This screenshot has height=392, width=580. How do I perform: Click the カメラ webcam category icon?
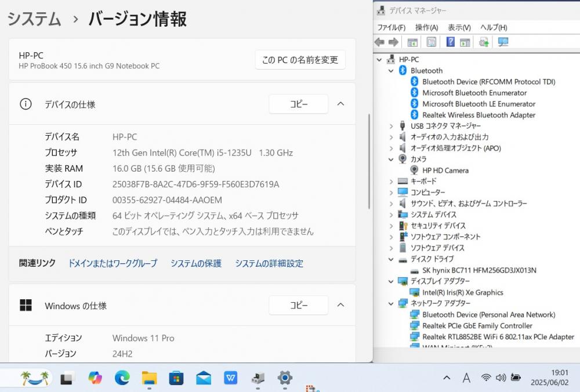(403, 159)
